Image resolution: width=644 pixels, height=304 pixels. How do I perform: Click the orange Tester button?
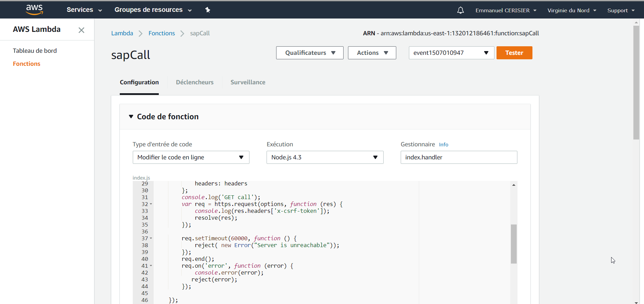[x=514, y=53]
